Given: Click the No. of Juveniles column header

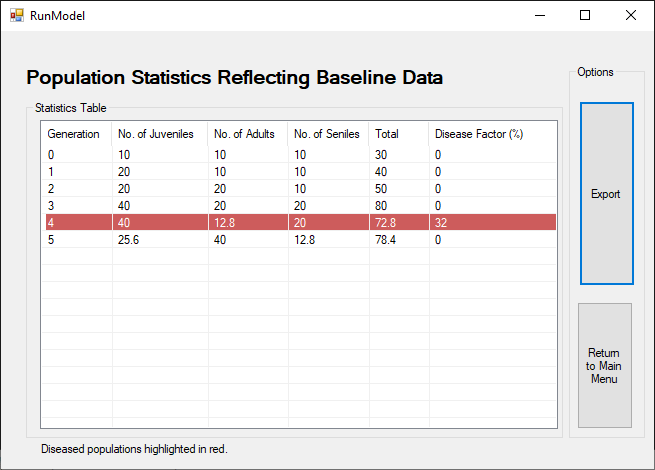Looking at the screenshot, I should (158, 134).
